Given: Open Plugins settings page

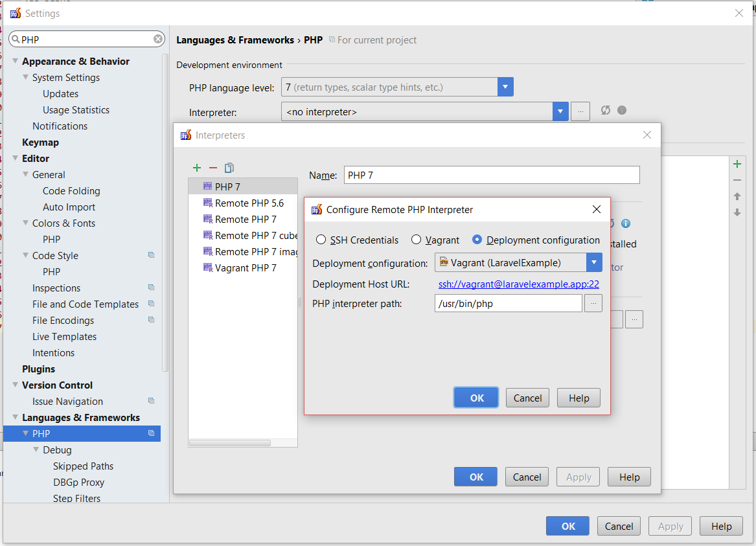Looking at the screenshot, I should pos(39,369).
